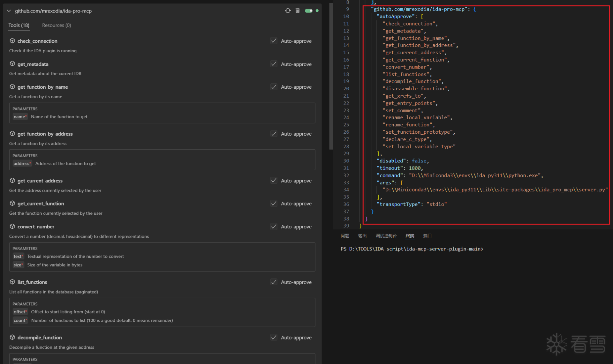Click the cube icon beside get_function_by_name
613x364 pixels.
point(12,87)
